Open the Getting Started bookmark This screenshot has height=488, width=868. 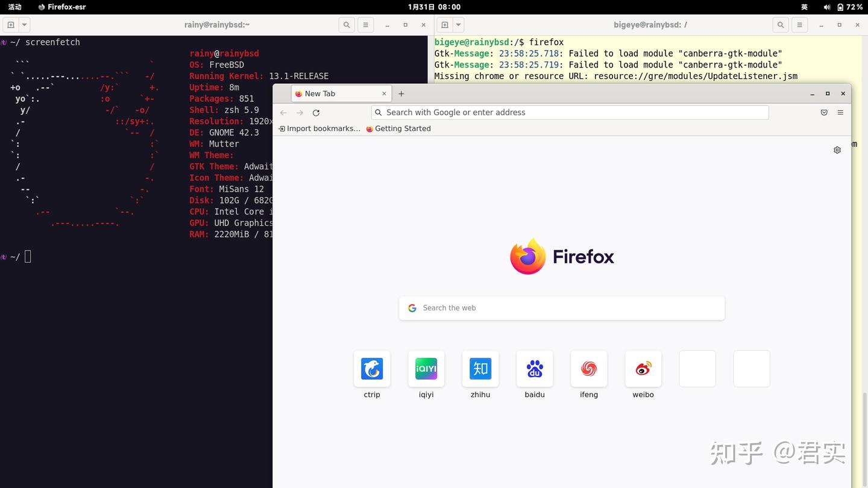[x=398, y=128]
